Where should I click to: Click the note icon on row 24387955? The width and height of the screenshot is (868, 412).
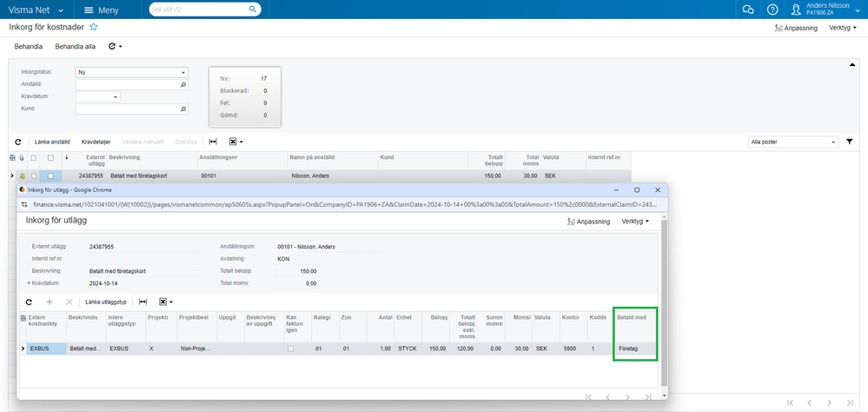[x=33, y=176]
